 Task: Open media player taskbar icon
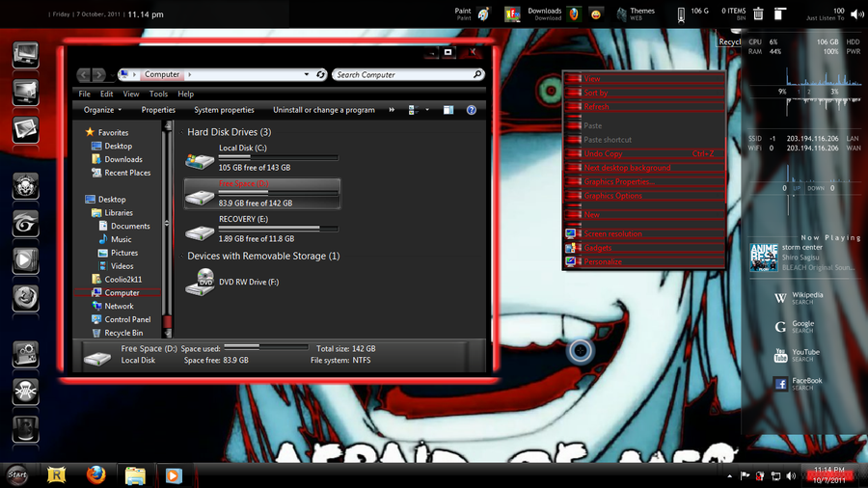click(x=174, y=475)
